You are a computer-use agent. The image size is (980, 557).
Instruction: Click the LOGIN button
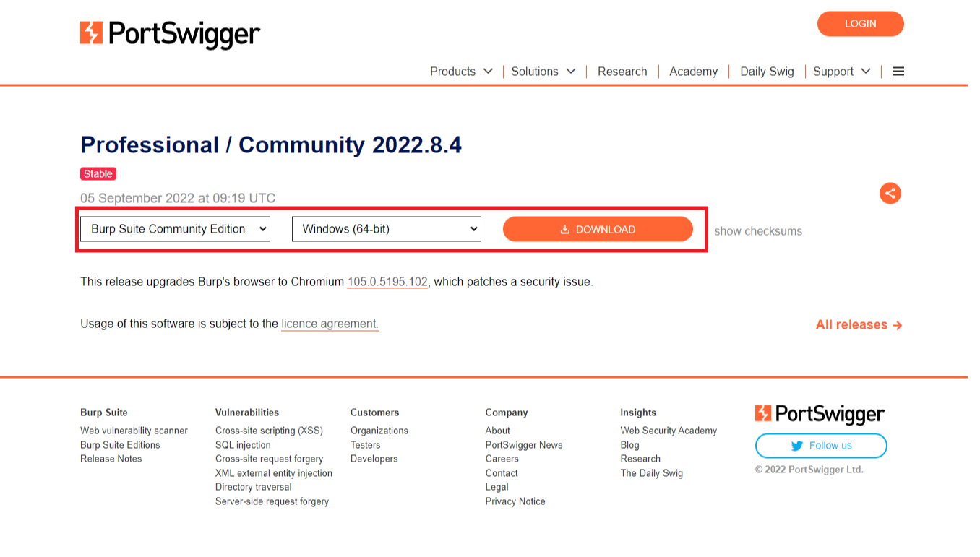(x=861, y=24)
